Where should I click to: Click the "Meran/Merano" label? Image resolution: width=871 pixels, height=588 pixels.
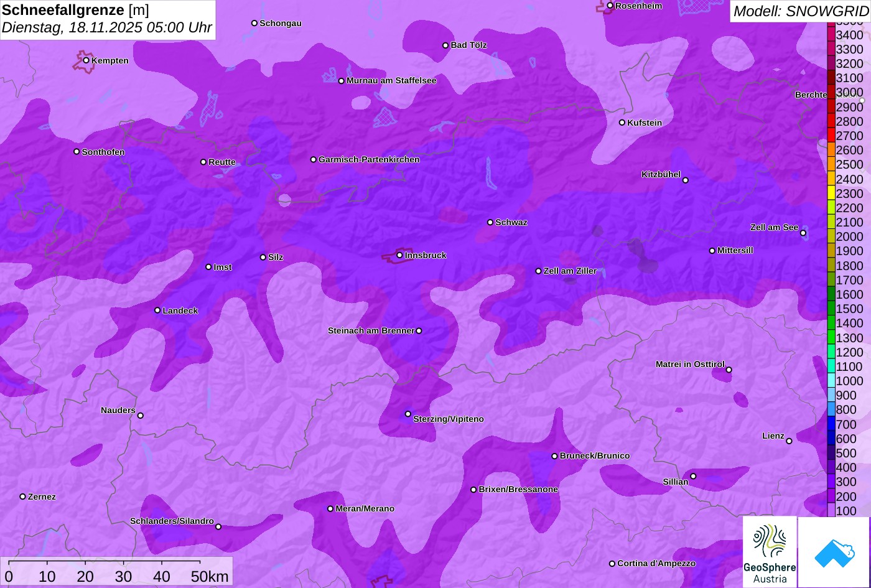pyautogui.click(x=365, y=508)
